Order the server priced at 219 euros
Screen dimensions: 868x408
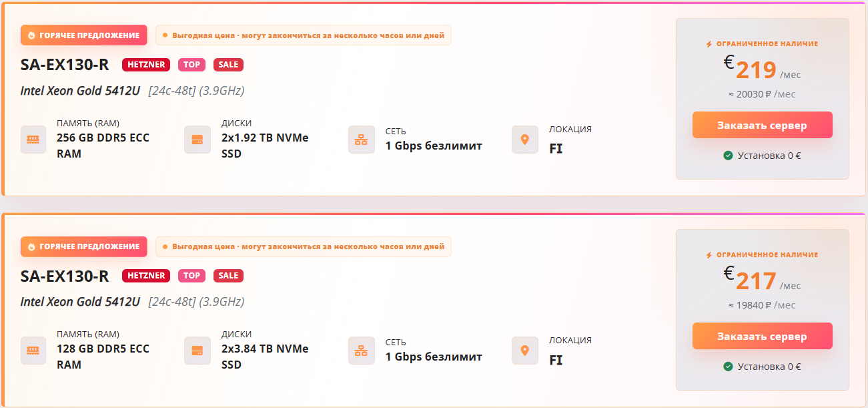(762, 125)
